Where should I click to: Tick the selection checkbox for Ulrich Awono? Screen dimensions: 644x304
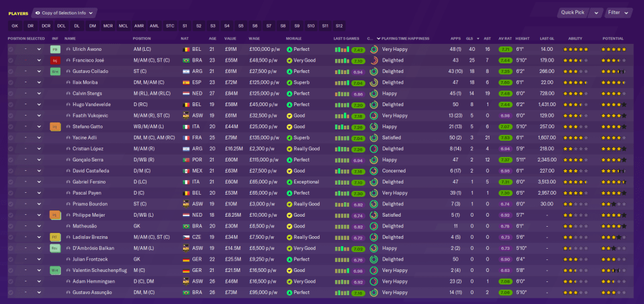11,49
